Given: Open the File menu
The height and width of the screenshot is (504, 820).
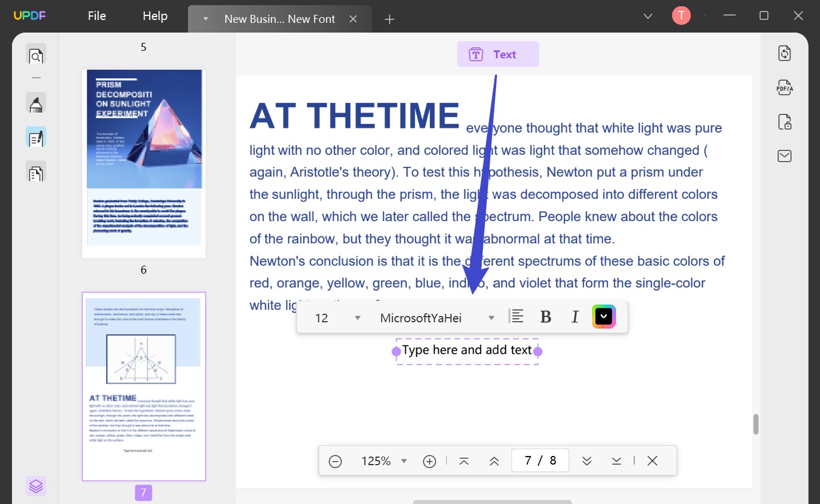Looking at the screenshot, I should pos(96,15).
